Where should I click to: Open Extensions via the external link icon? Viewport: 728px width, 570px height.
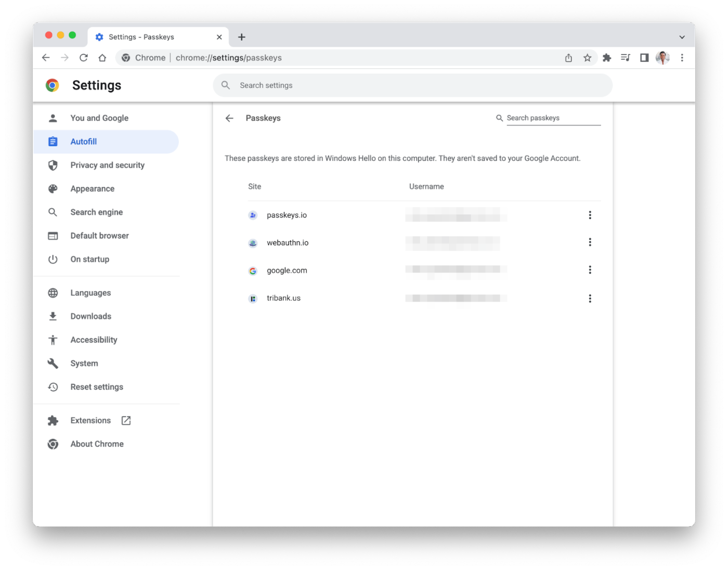tap(125, 420)
